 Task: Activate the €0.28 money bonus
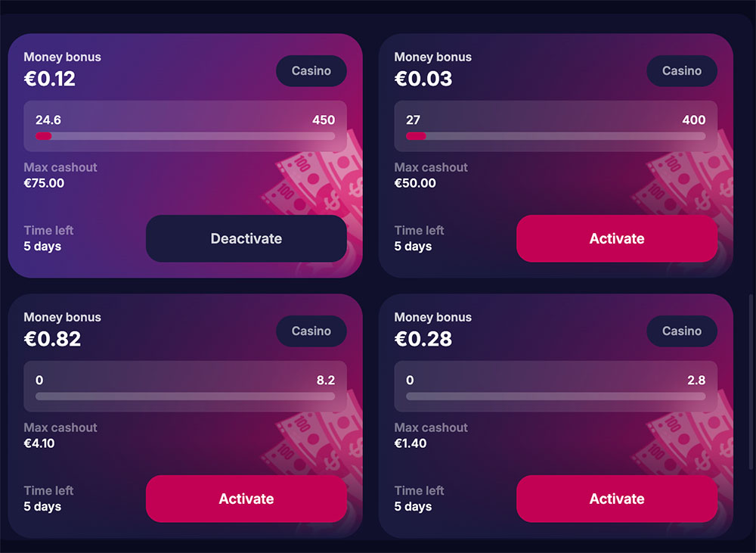[616, 499]
